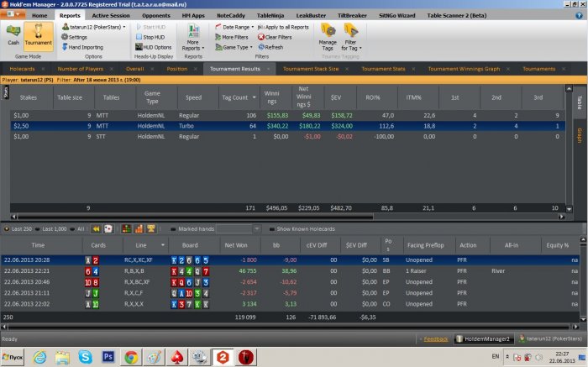Switch game mode to Cash
Screen dimensions: 588x367
(14, 34)
